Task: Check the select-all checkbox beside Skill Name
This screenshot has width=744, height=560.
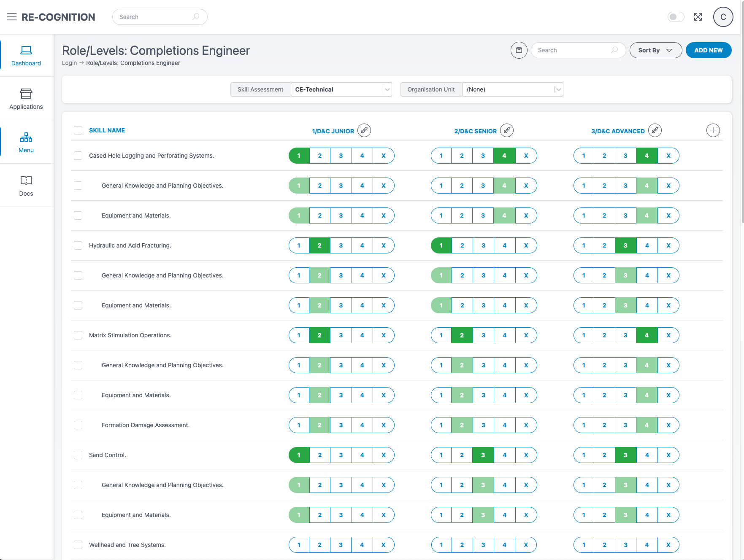Action: point(78,130)
